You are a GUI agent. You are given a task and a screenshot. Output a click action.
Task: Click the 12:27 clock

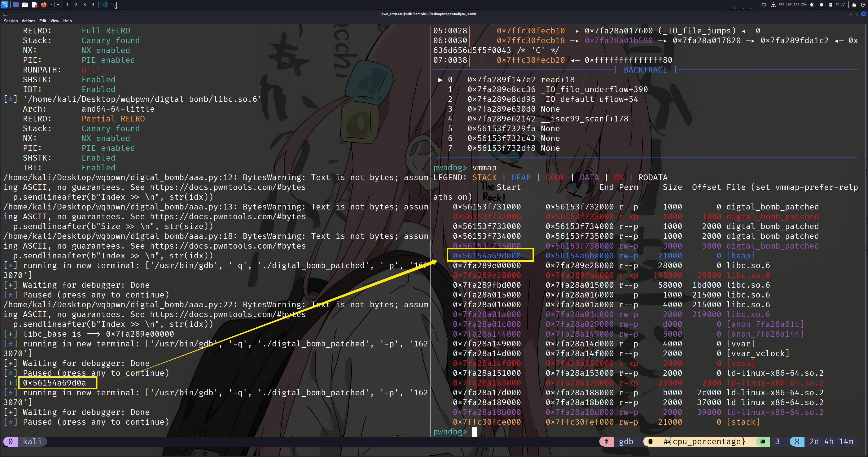[840, 5]
